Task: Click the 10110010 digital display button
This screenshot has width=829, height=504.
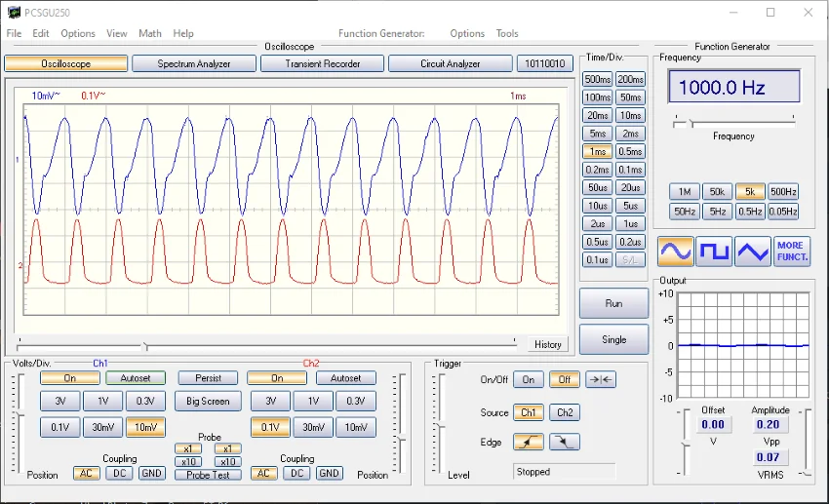Action: pos(545,63)
